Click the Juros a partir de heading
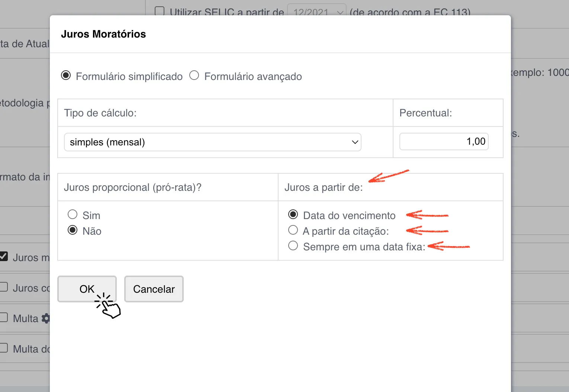The image size is (569, 392). coord(324,187)
